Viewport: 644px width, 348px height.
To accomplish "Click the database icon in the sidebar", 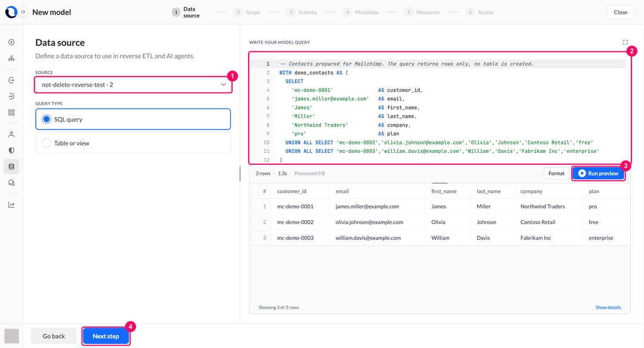I will pyautogui.click(x=11, y=167).
